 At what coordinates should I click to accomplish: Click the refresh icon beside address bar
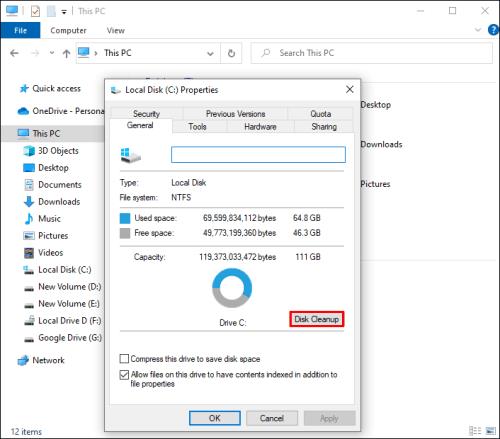[x=231, y=53]
